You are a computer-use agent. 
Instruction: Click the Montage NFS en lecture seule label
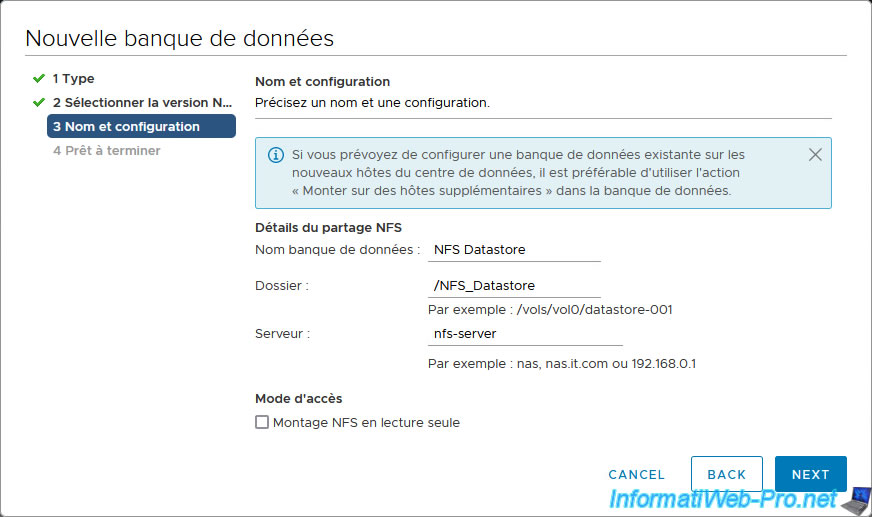coord(366,422)
